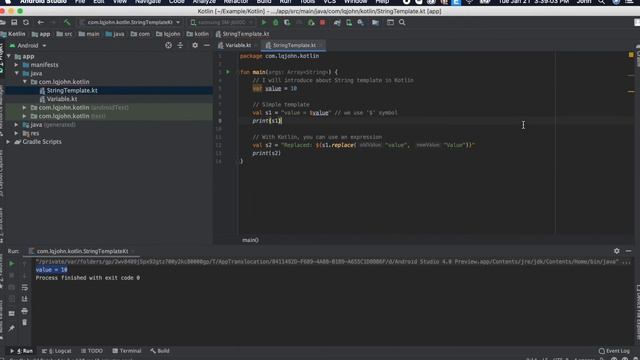Click the print icon in Run console
The height and width of the screenshot is (360, 640).
(x=24, y=311)
